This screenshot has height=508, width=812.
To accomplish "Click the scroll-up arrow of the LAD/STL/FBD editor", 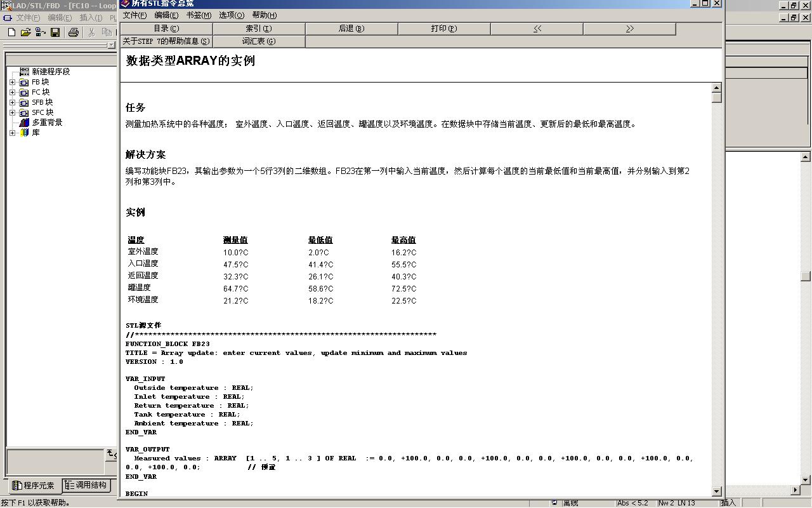I will pos(806,157).
